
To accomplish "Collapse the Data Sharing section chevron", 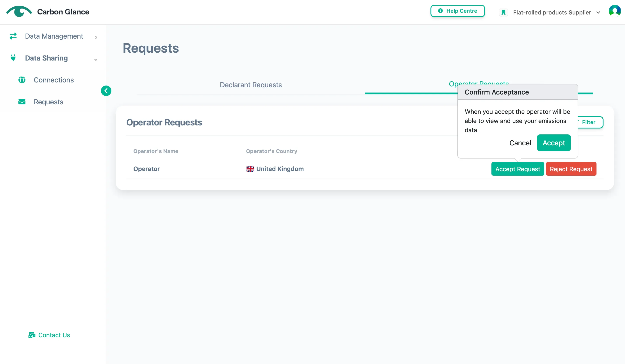I will [x=96, y=60].
